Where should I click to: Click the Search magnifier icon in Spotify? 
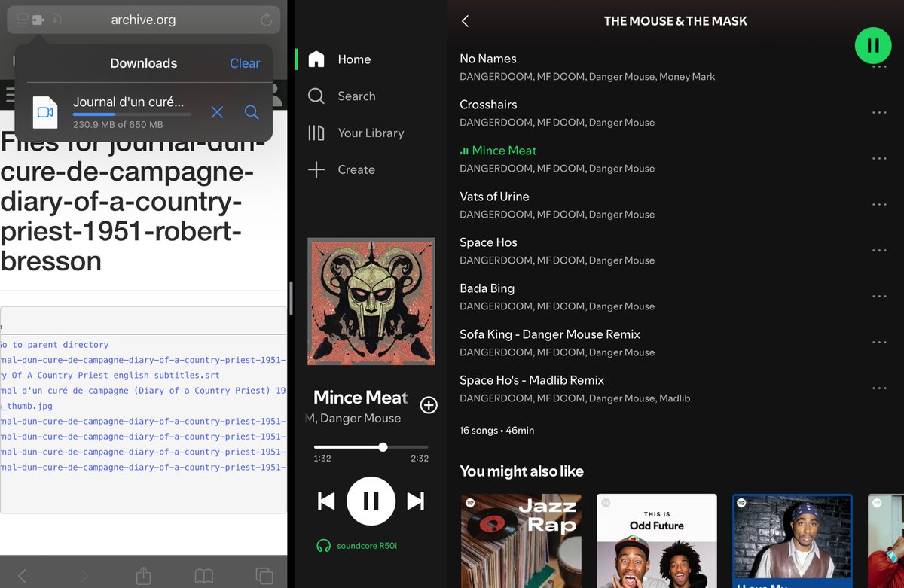click(x=316, y=96)
